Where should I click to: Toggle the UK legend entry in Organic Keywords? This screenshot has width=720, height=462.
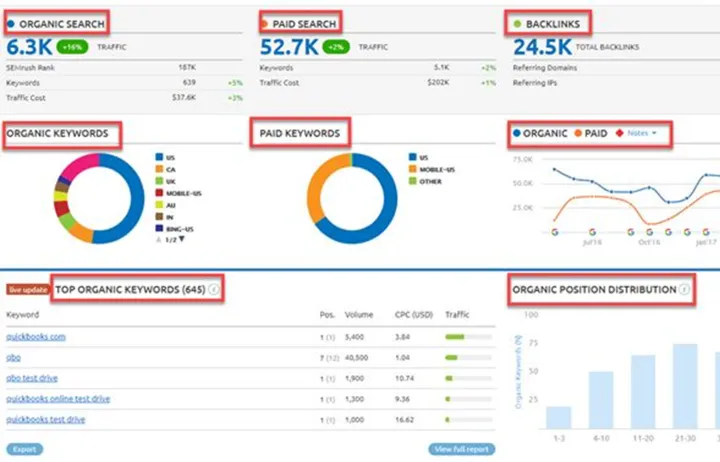coord(165,181)
